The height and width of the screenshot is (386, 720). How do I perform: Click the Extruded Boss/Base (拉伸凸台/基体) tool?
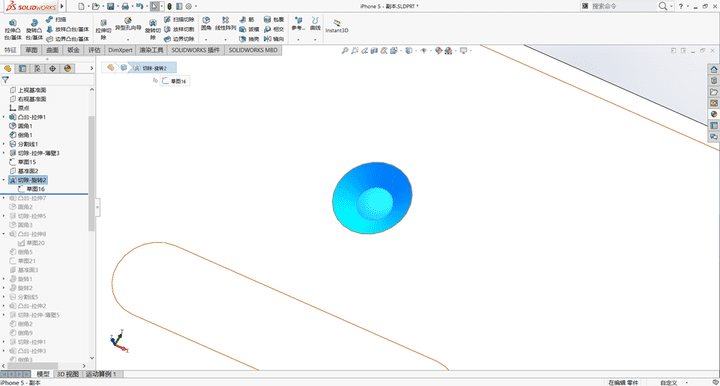tap(13, 29)
